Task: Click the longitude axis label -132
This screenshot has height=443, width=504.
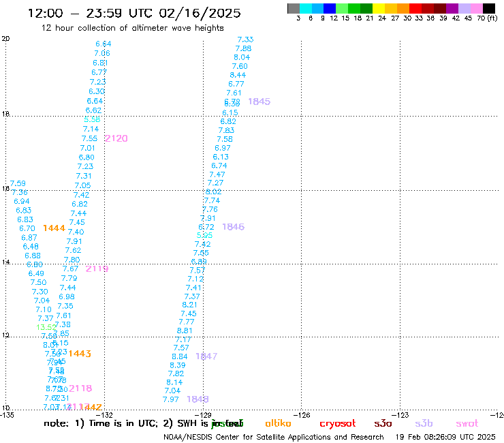Action: point(105,415)
